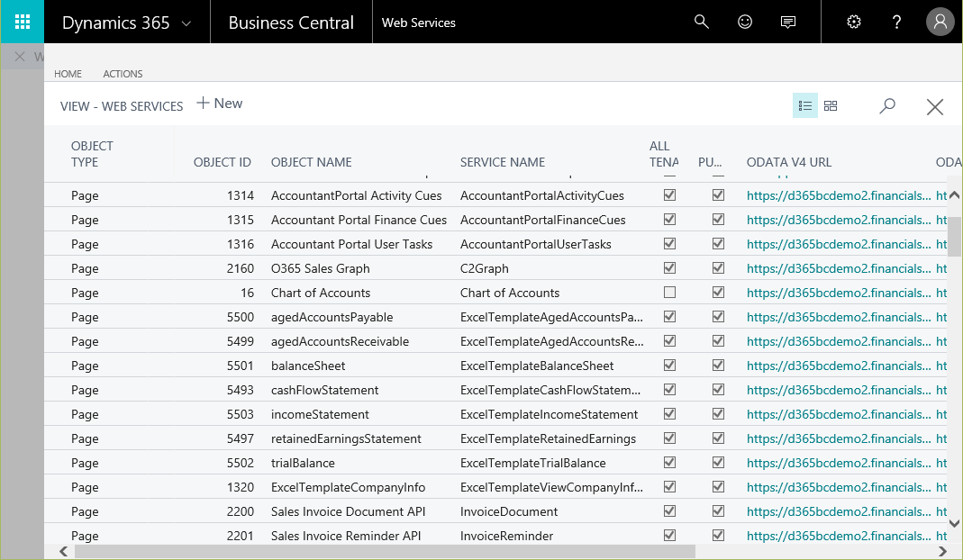
Task: Select object ID 1320 cell
Action: [x=241, y=488]
